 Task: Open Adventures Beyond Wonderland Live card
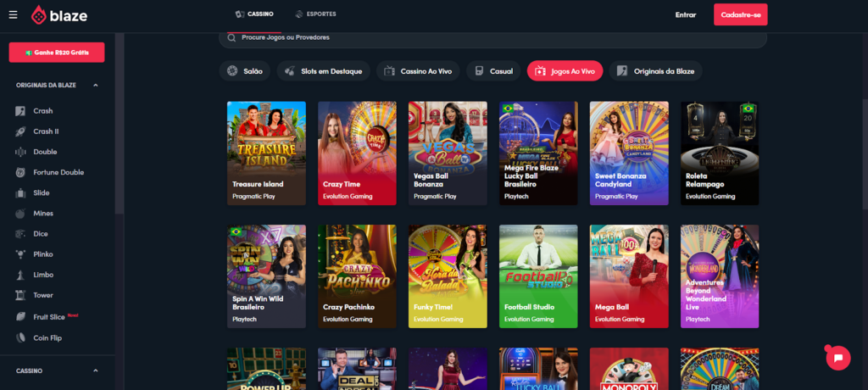pos(720,276)
